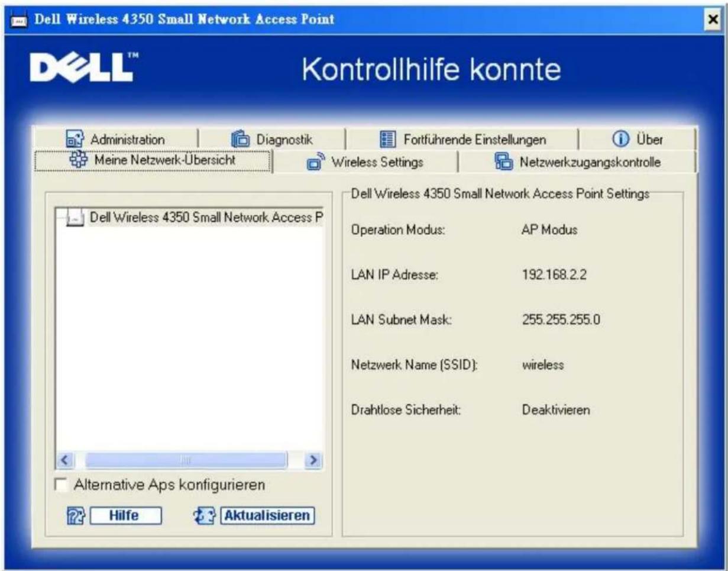Click the Operation Modus label
The image size is (728, 571).
[398, 230]
